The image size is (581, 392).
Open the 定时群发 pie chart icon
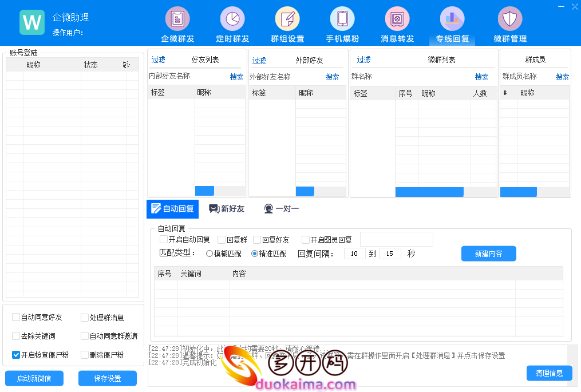coord(232,19)
